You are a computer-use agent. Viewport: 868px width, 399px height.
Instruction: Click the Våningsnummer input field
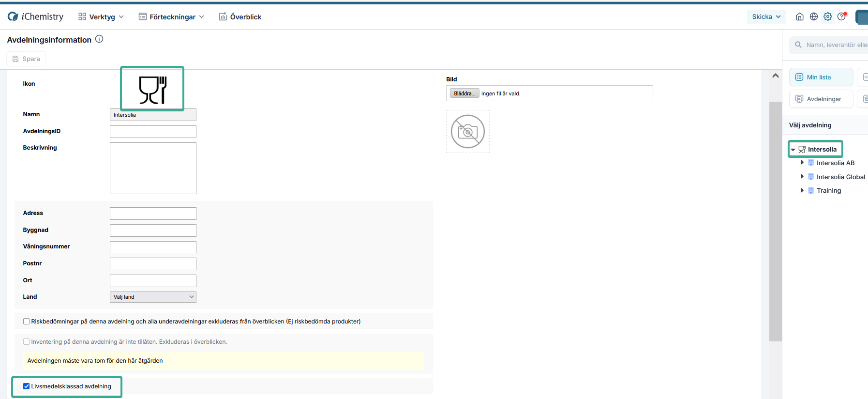pos(153,247)
